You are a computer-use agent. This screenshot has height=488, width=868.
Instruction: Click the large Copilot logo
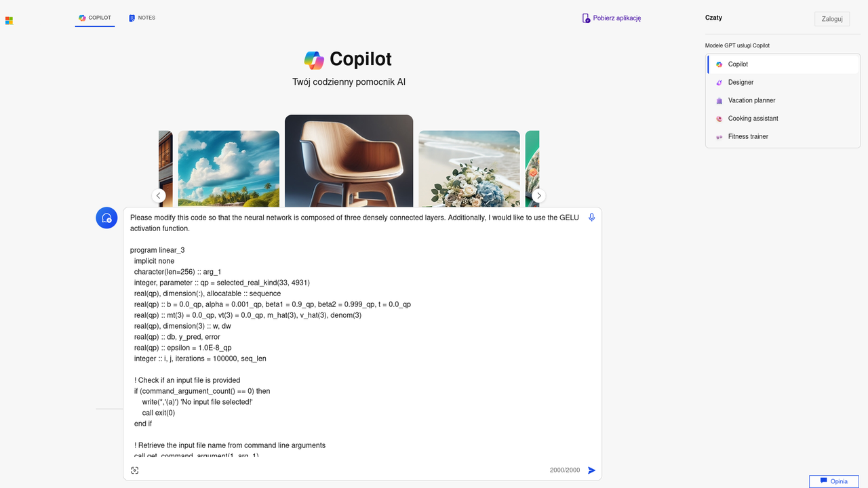pos(314,60)
